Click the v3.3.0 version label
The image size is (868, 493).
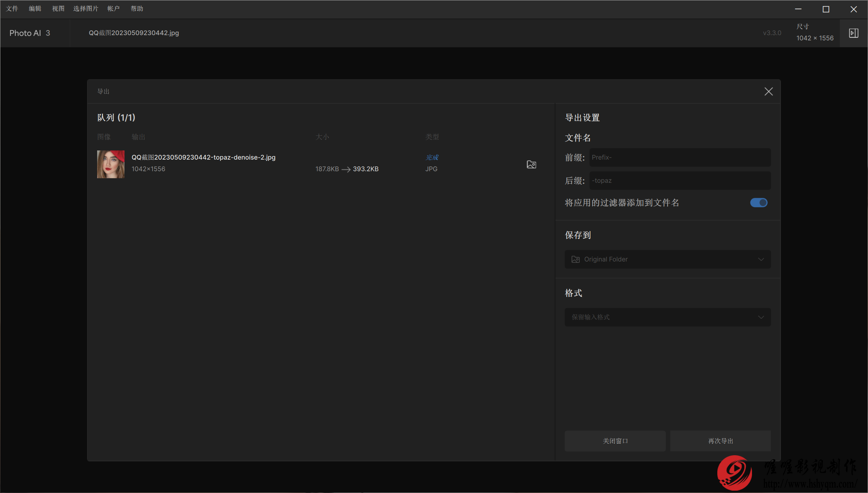pyautogui.click(x=772, y=33)
